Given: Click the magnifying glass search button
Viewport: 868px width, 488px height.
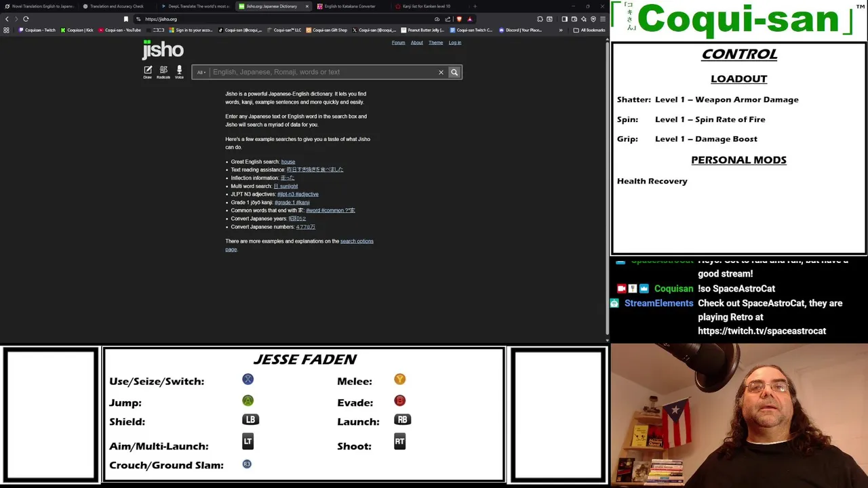Looking at the screenshot, I should tap(454, 72).
